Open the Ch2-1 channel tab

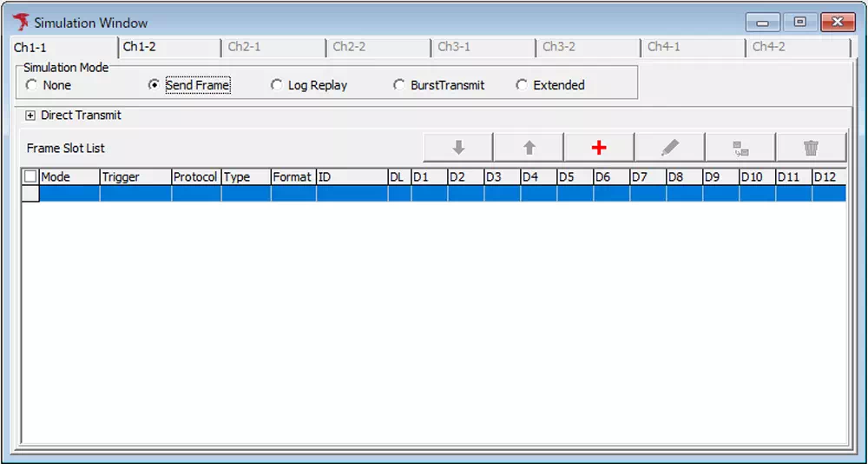click(x=245, y=47)
